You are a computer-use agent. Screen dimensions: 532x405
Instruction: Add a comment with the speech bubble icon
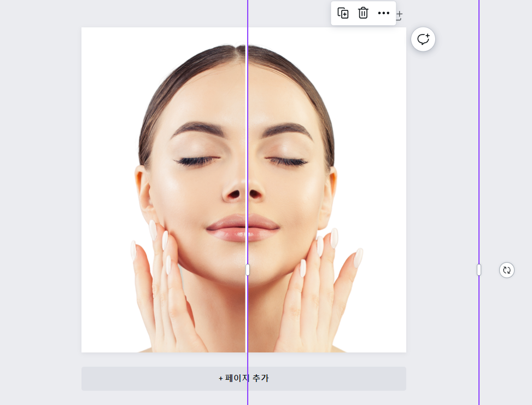click(x=423, y=39)
